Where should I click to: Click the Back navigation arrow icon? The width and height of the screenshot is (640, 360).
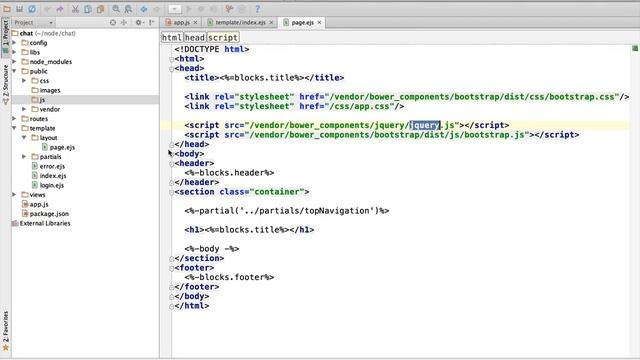coord(144,9)
